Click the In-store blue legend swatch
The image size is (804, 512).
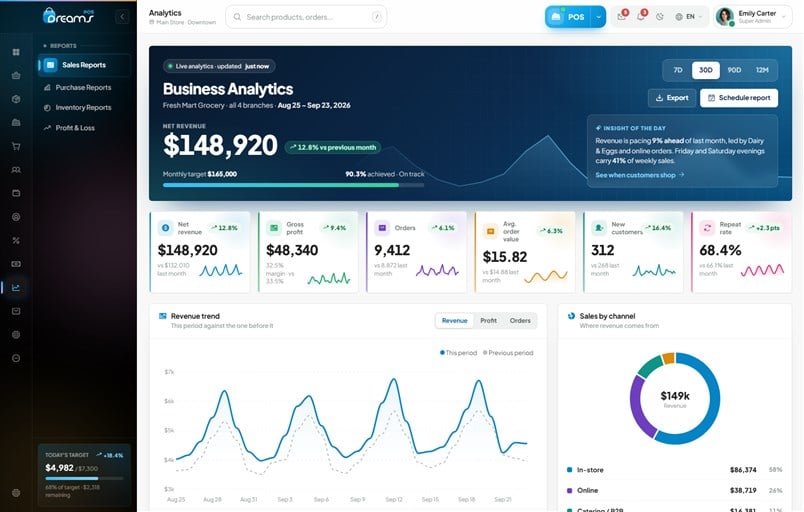569,470
